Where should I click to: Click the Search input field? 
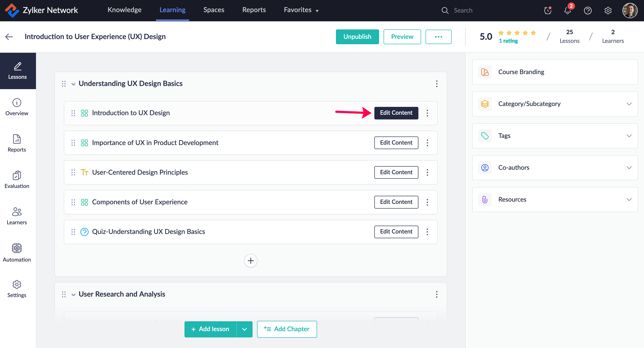pyautogui.click(x=475, y=11)
